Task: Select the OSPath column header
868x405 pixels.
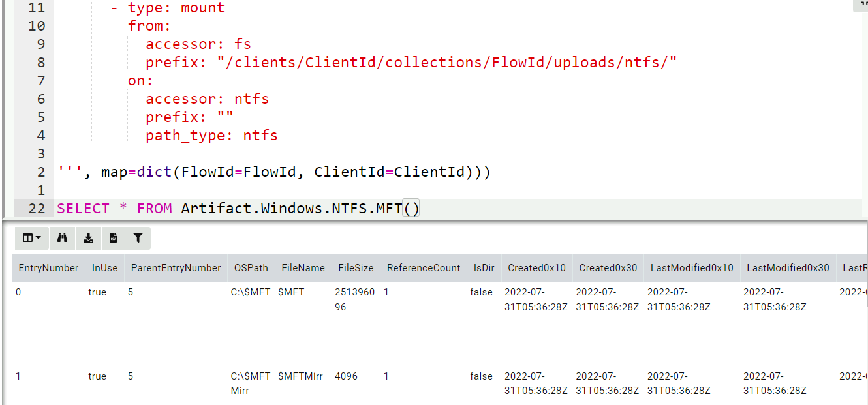Action: click(251, 267)
